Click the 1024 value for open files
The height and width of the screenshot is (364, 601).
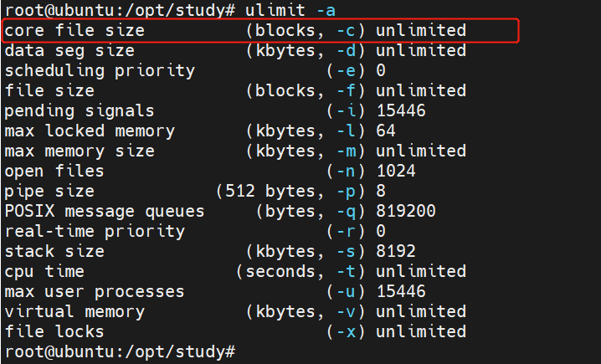396,172
